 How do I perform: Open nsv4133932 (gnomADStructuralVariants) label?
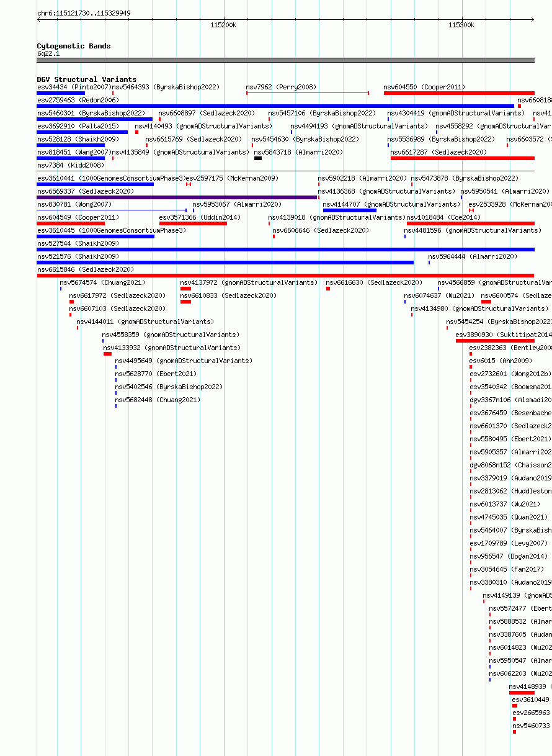coord(172,348)
